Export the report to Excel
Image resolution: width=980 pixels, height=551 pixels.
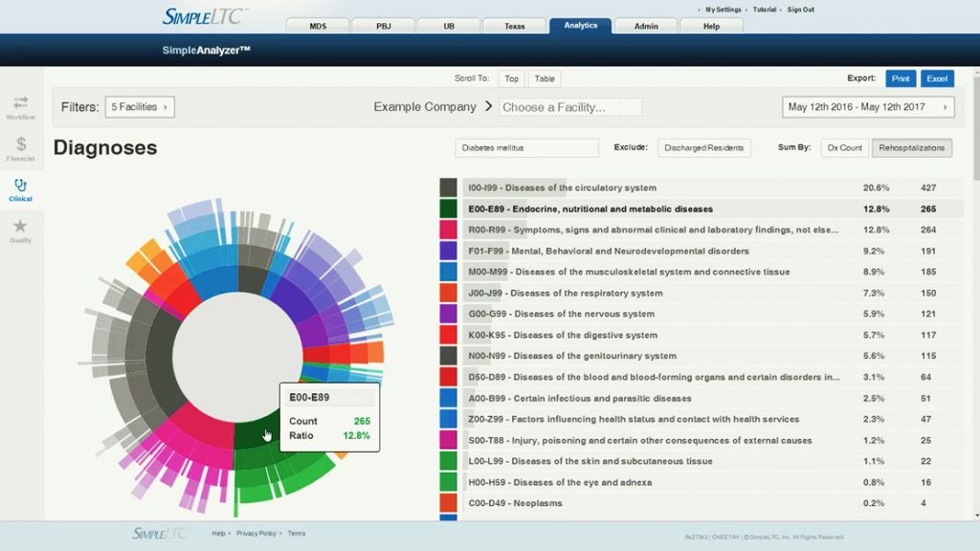click(x=937, y=78)
